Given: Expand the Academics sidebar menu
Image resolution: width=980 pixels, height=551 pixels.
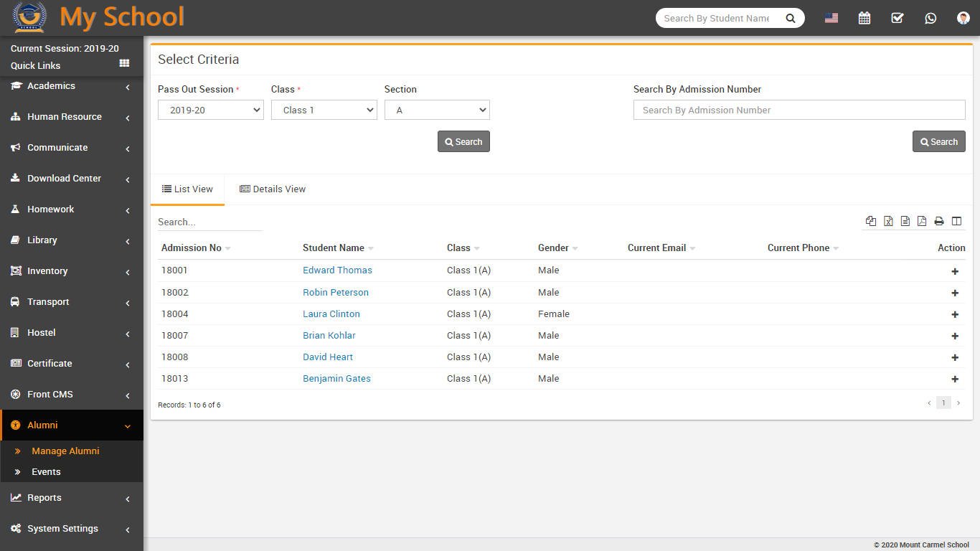Looking at the screenshot, I should (72, 86).
